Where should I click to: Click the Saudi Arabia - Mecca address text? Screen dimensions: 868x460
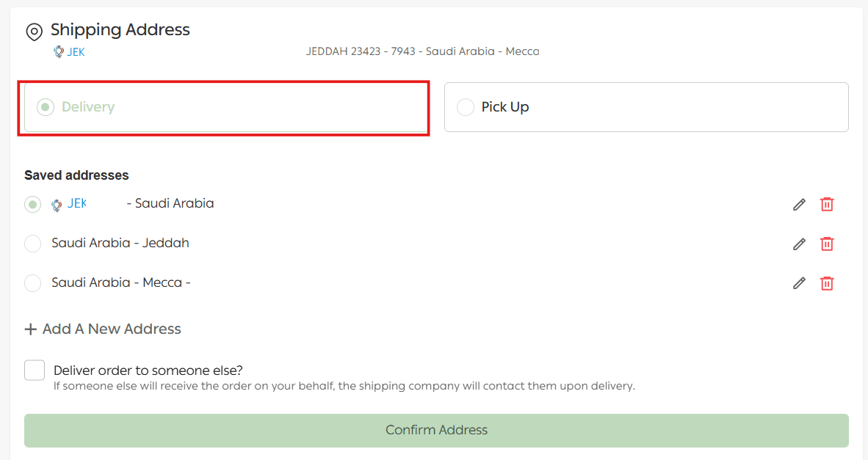tap(120, 282)
